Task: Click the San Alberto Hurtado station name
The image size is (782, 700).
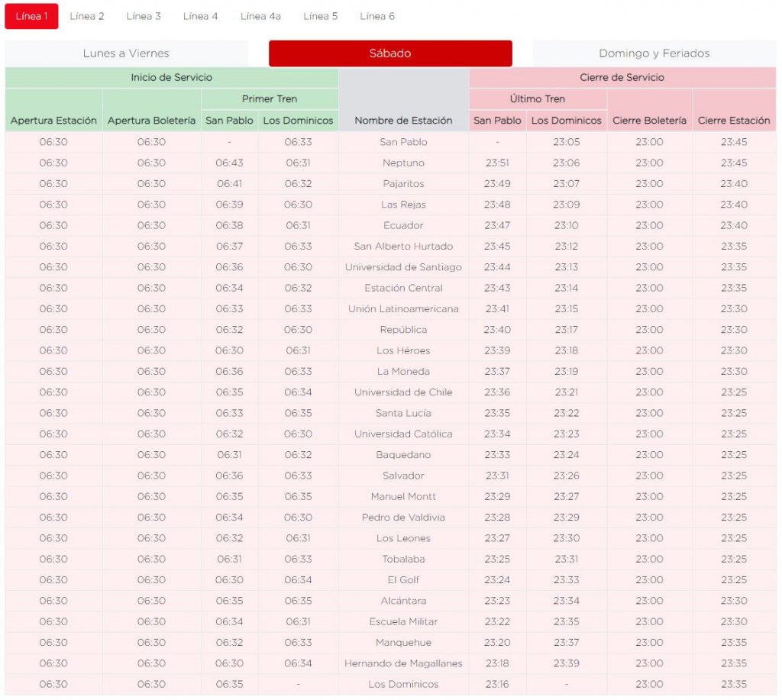Action: pyautogui.click(x=403, y=247)
